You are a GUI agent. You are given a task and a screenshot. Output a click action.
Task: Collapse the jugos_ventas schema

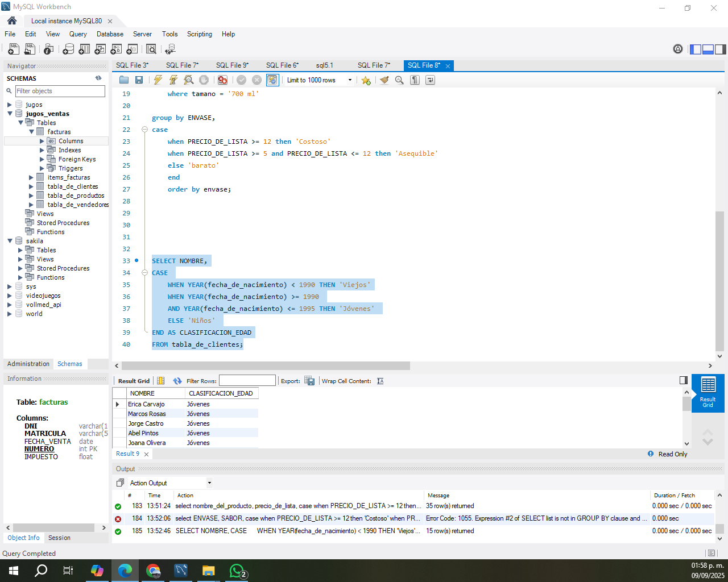click(10, 114)
